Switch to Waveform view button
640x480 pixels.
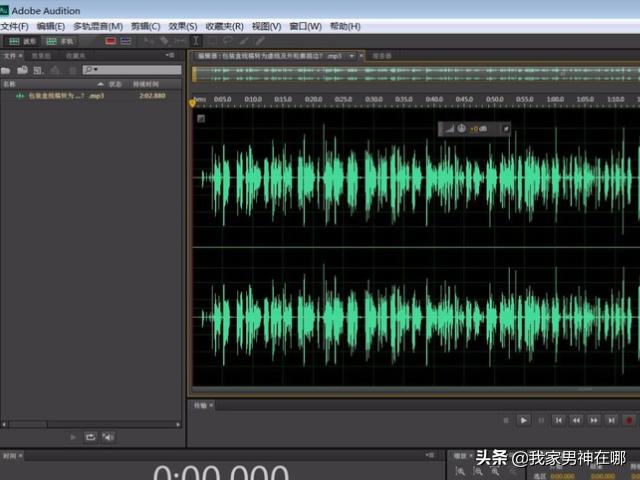tap(20, 41)
